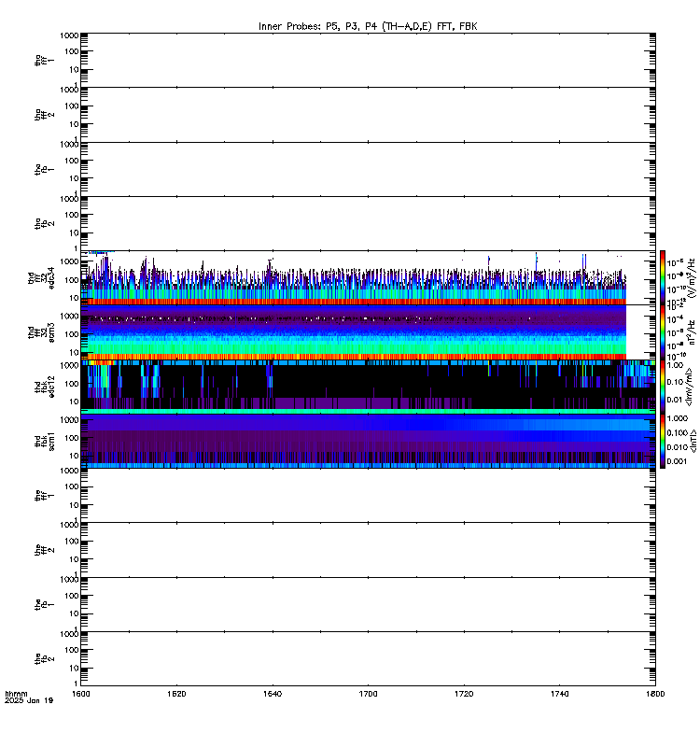This screenshot has height=747, width=700.
Task: Click inside the empty tha ff 1 panel
Action: coord(368,60)
